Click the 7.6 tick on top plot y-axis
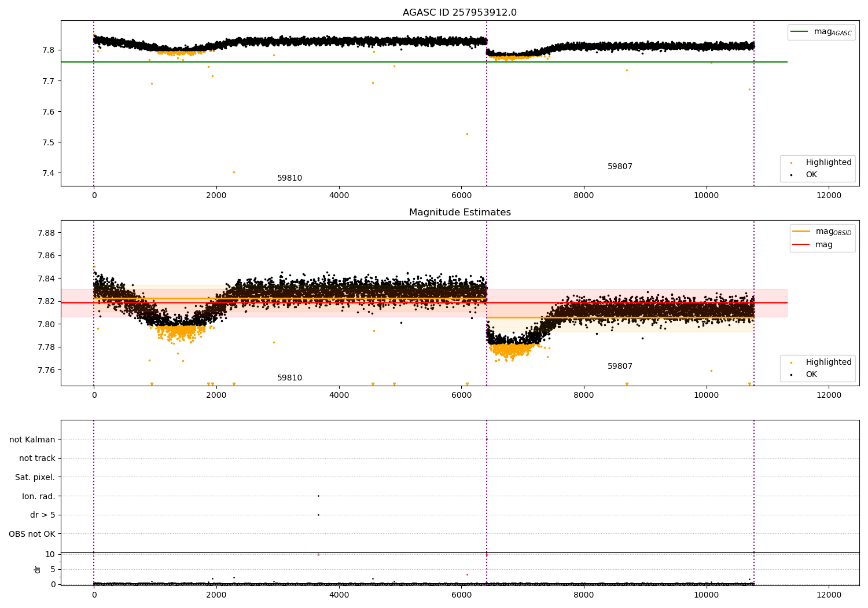This screenshot has height=608, width=868. (x=48, y=112)
